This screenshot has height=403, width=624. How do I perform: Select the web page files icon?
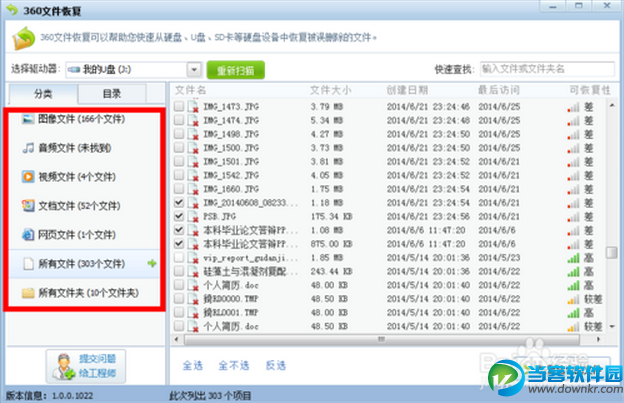[28, 235]
